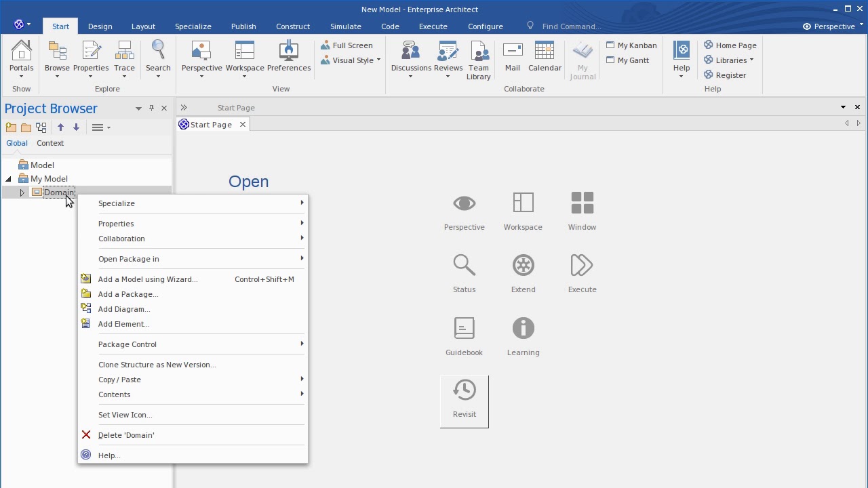Switch to the Design ribbon tab
Image resolution: width=868 pixels, height=488 pixels.
click(100, 26)
